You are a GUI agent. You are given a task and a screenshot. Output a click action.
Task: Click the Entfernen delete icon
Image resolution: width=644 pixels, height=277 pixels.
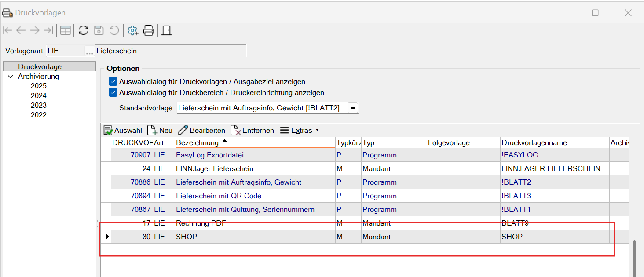(x=236, y=130)
